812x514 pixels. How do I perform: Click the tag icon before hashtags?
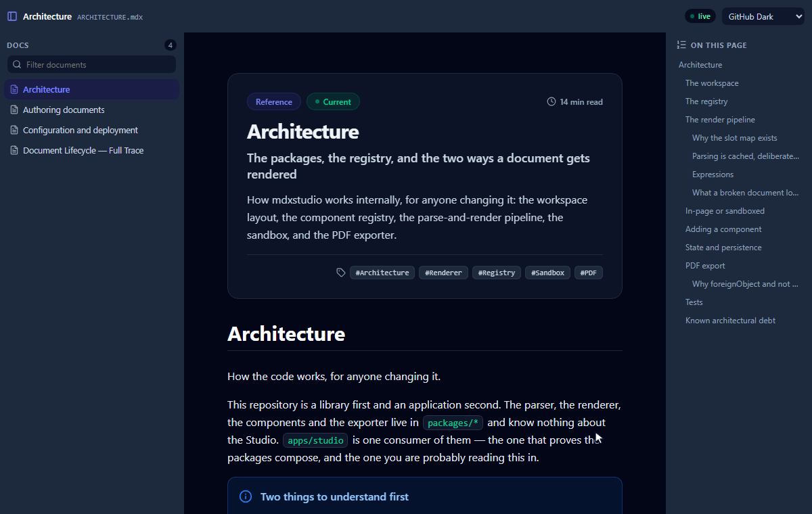(341, 273)
